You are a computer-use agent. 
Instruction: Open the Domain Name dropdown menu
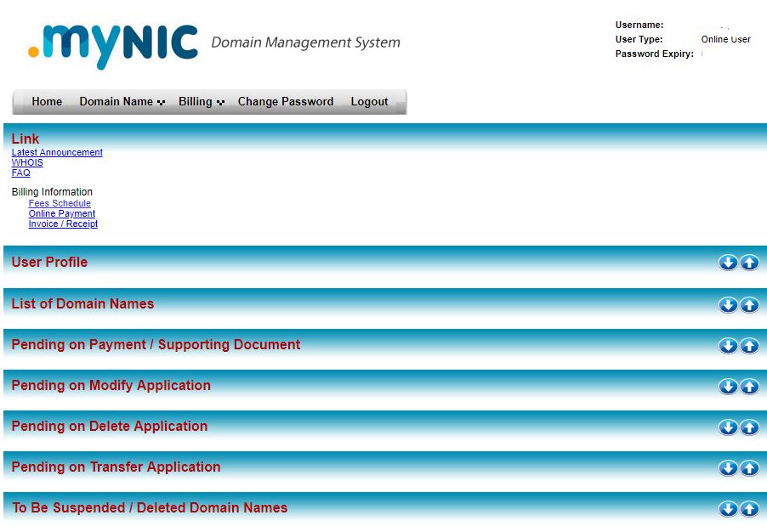pos(122,102)
